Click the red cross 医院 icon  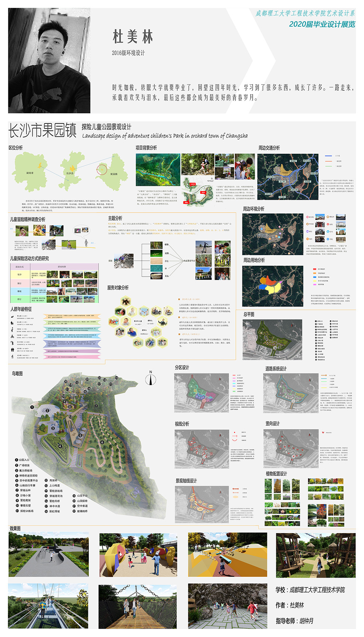[328, 224]
